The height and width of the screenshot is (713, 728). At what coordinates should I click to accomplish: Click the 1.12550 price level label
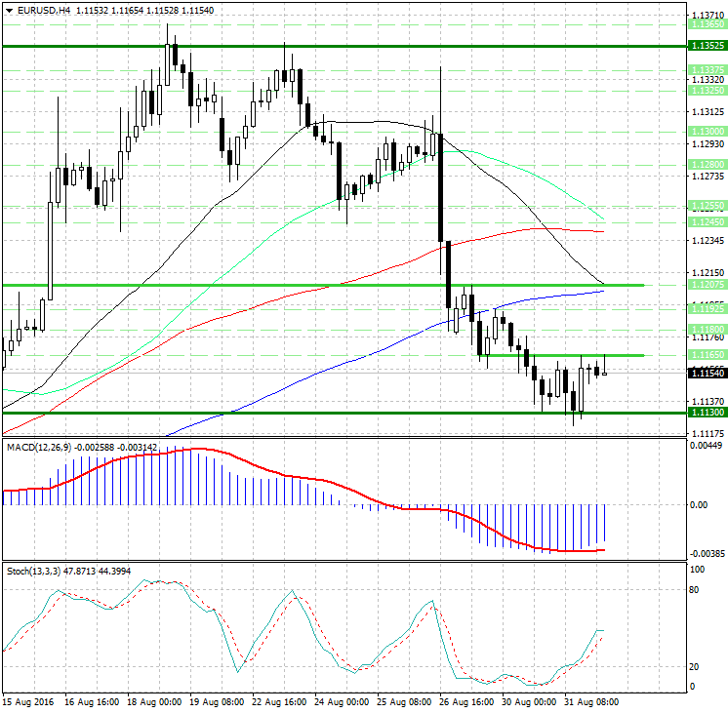pos(708,206)
